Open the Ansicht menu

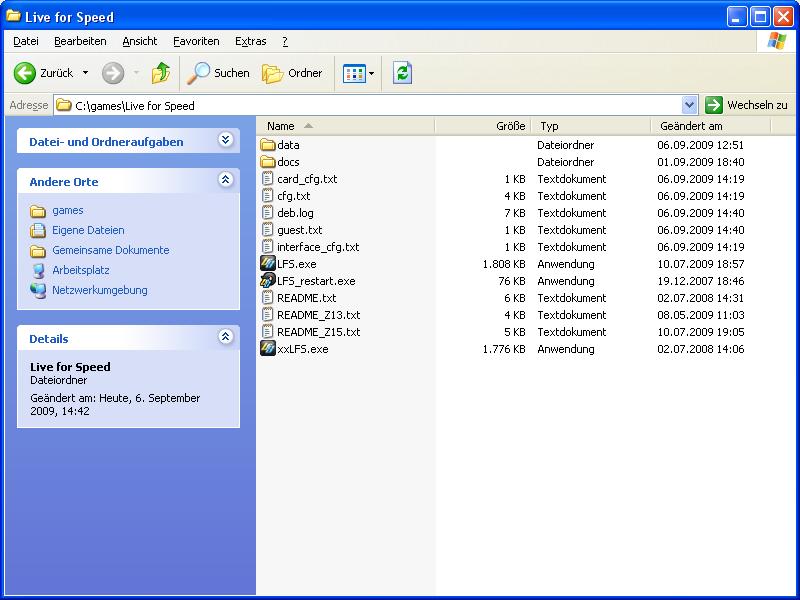140,41
